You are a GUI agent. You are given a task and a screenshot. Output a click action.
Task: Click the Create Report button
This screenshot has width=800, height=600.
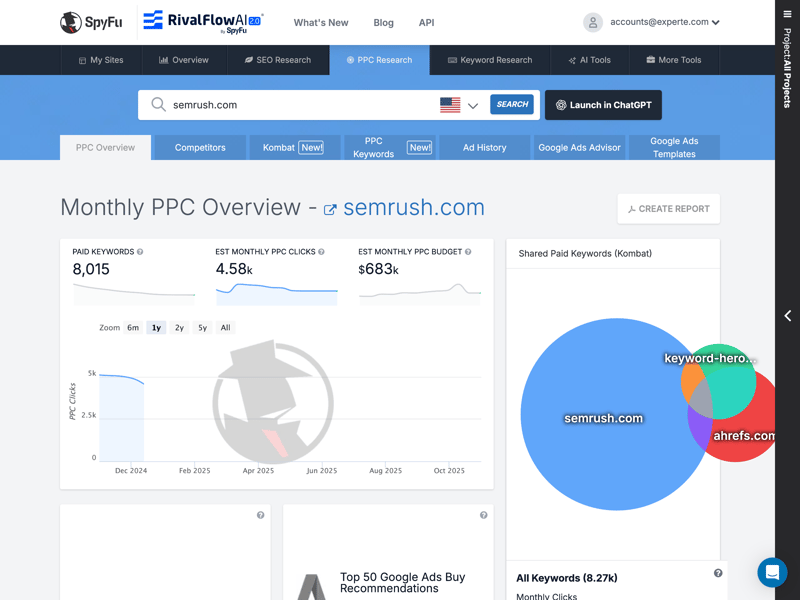click(668, 209)
